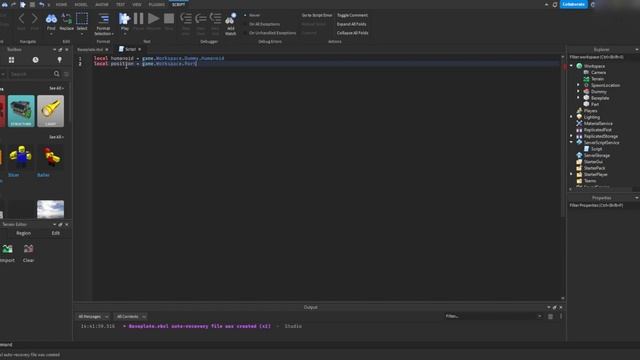Click Collapse All Folds action
Screen dimensions: 640x360
pos(353,33)
